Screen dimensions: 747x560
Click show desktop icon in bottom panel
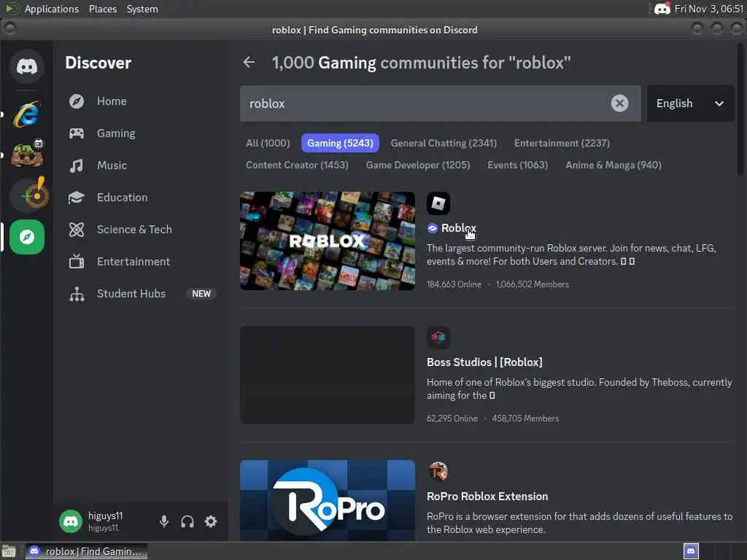[9, 551]
